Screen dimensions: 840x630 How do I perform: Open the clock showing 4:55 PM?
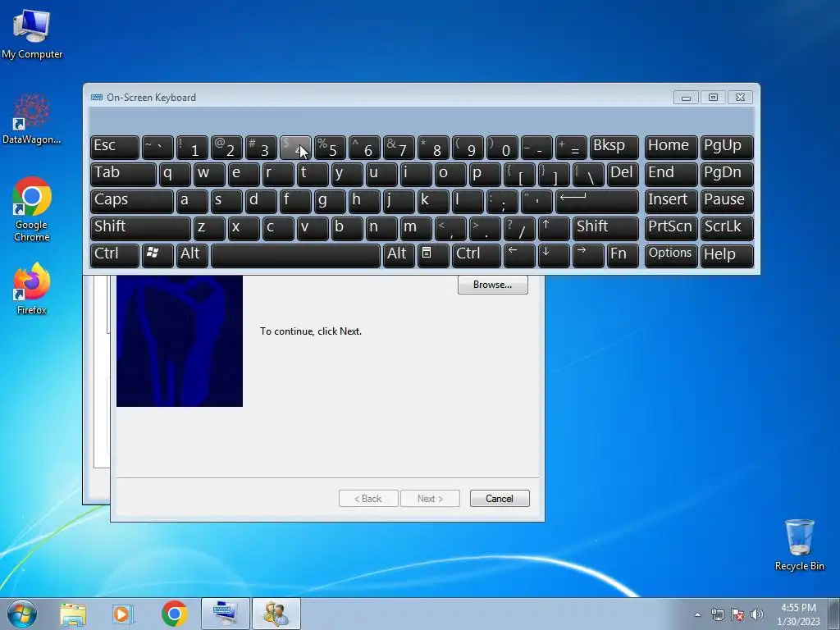pos(798,614)
